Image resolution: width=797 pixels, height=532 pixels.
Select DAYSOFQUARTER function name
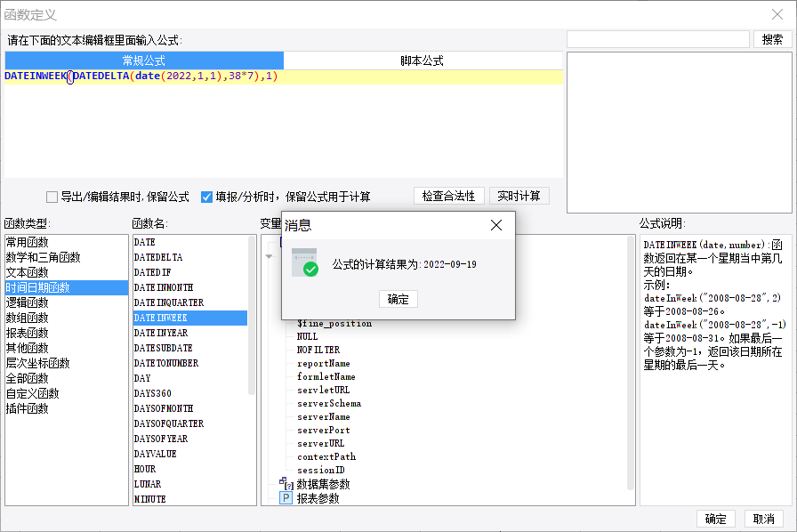pyautogui.click(x=190, y=423)
